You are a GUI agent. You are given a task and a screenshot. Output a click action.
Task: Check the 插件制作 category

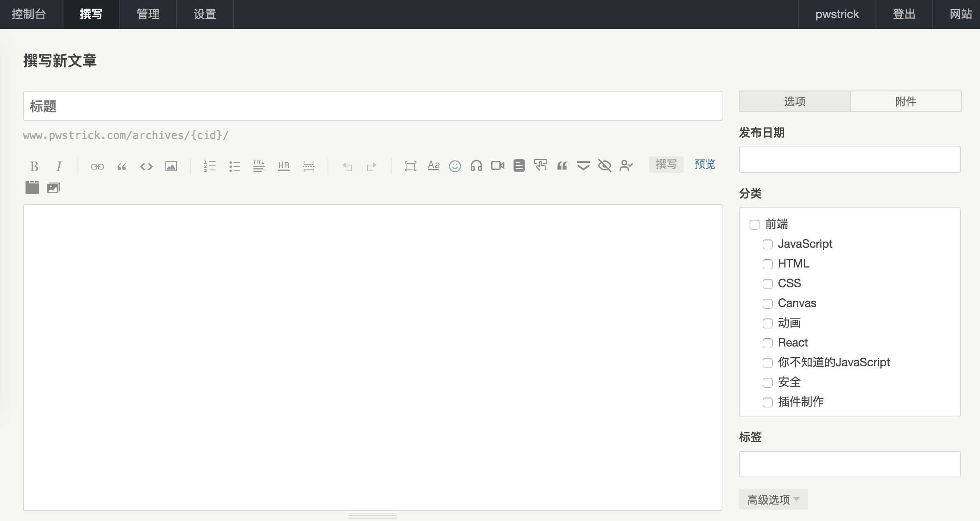768,402
